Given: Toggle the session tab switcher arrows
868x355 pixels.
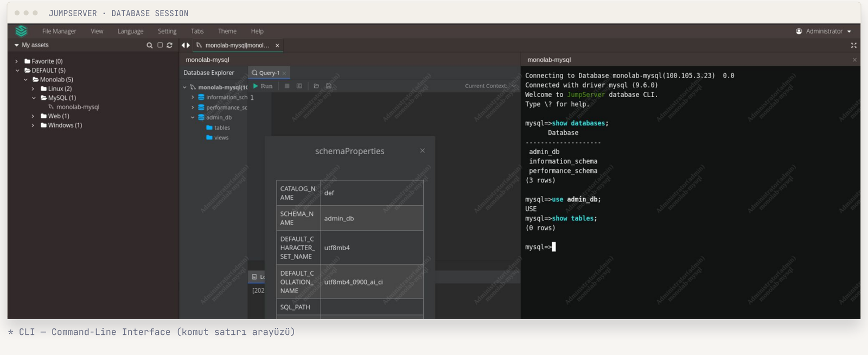Looking at the screenshot, I should [x=186, y=45].
